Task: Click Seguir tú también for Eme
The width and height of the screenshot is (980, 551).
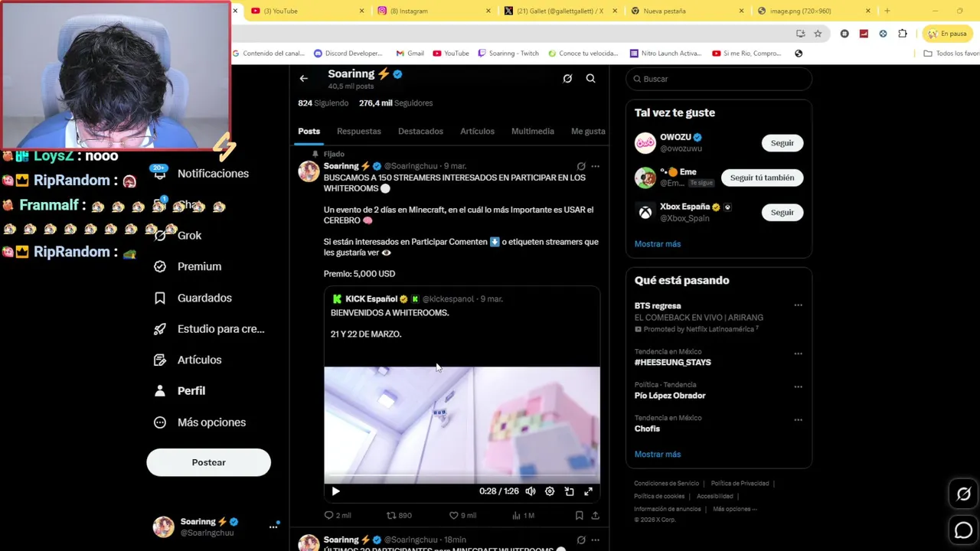Action: (x=762, y=178)
